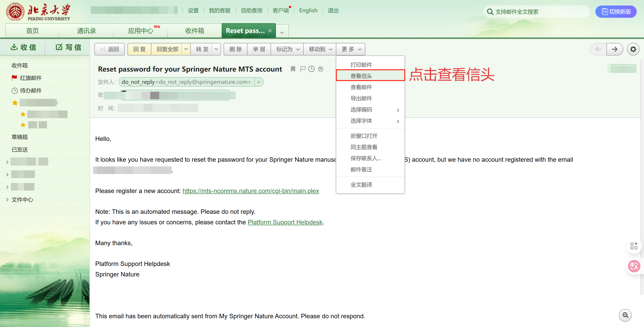Open 已发送 folder

point(20,149)
